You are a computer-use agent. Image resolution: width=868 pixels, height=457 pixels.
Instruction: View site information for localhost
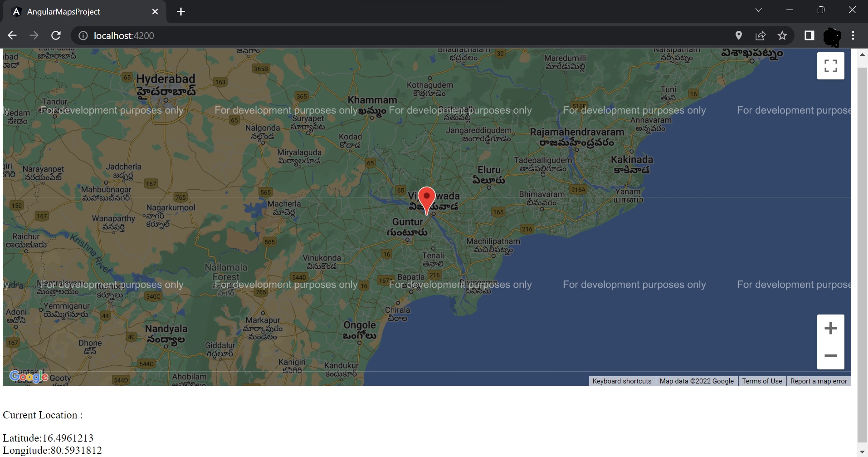pos(83,35)
